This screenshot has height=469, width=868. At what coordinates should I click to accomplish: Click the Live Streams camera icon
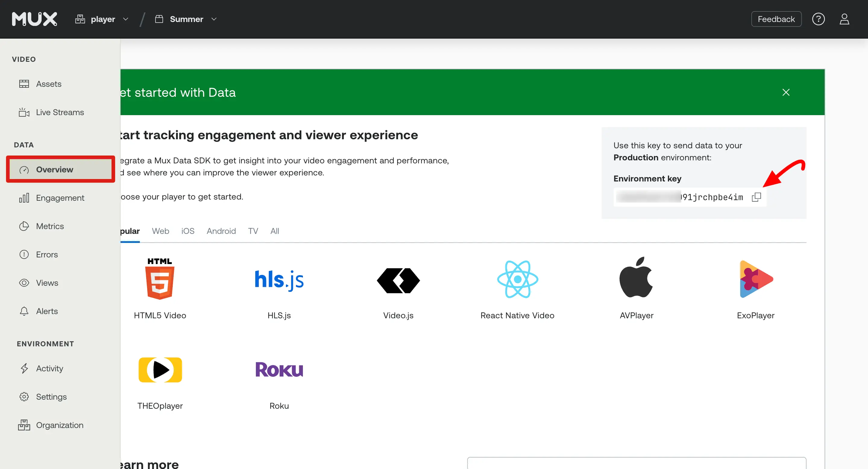tap(24, 112)
